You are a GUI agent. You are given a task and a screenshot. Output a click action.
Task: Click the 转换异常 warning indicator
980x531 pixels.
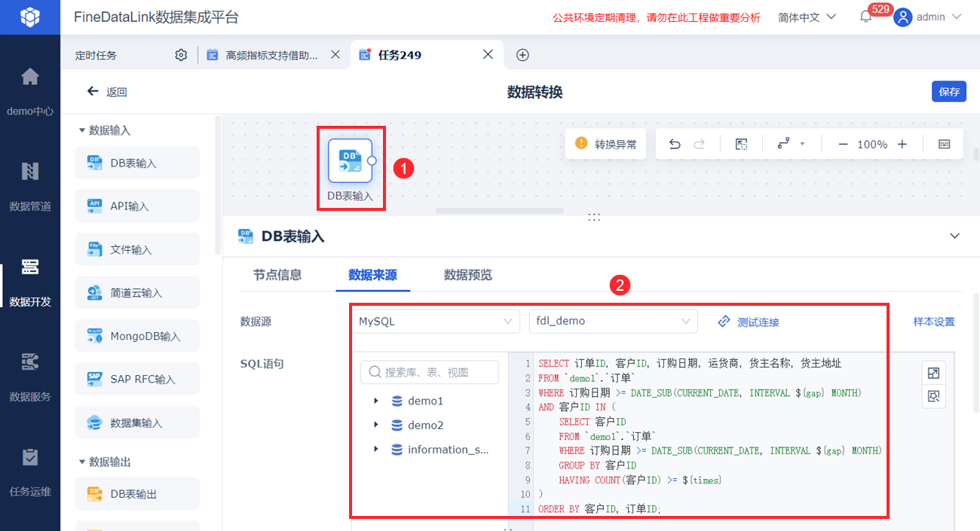605,144
